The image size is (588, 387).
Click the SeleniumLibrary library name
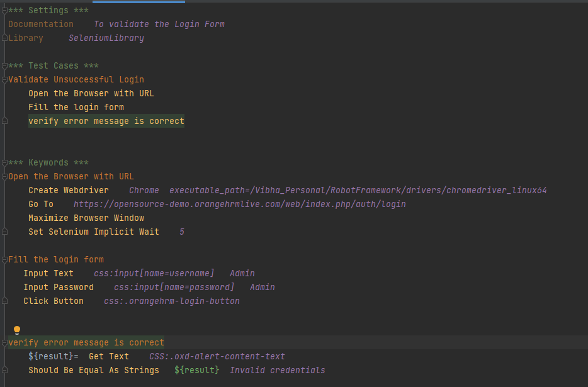[x=106, y=38]
